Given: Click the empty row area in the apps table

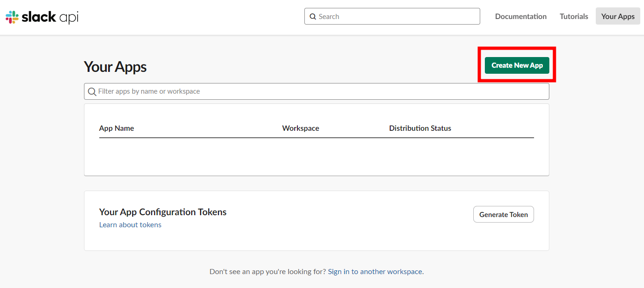Looking at the screenshot, I should [316, 156].
